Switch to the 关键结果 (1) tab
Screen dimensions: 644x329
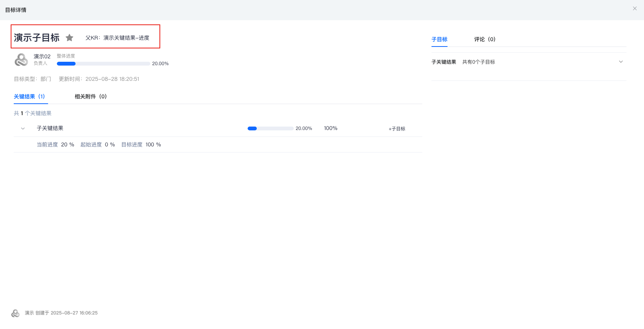pyautogui.click(x=29, y=96)
